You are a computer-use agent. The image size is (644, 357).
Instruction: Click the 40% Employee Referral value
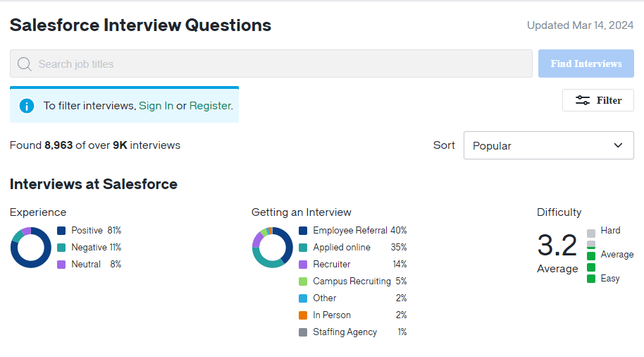pos(398,230)
